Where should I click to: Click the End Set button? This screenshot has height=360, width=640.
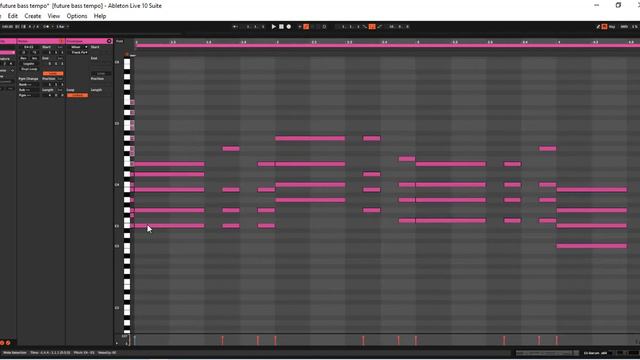(60, 58)
